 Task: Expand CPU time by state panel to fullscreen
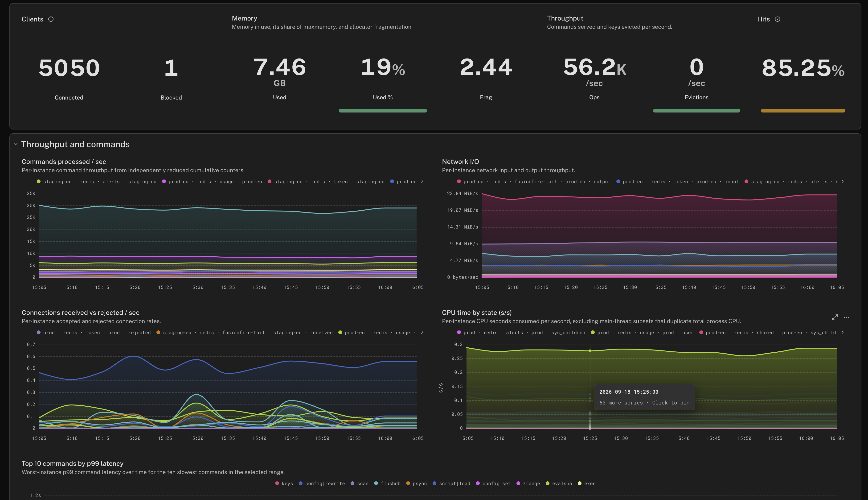(835, 317)
